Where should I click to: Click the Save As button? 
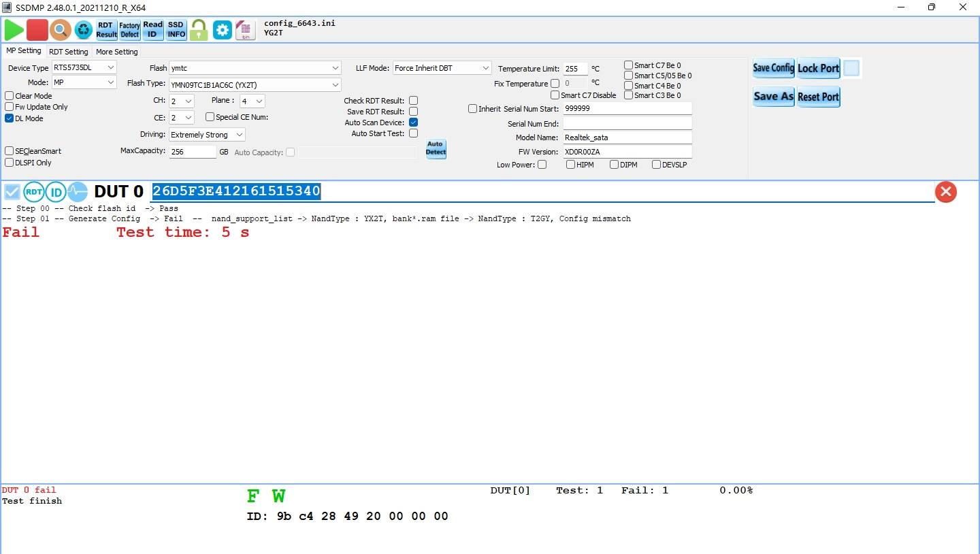coord(774,97)
